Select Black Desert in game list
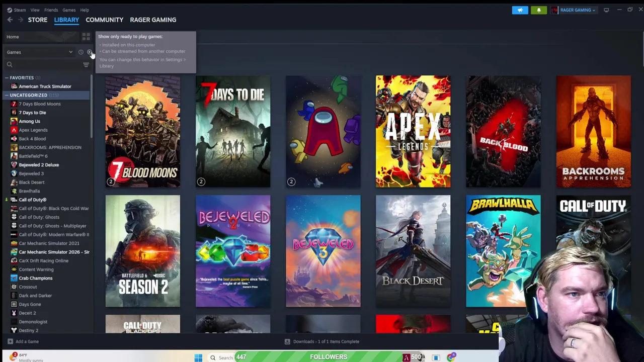This screenshot has width=644, height=362. click(32, 182)
